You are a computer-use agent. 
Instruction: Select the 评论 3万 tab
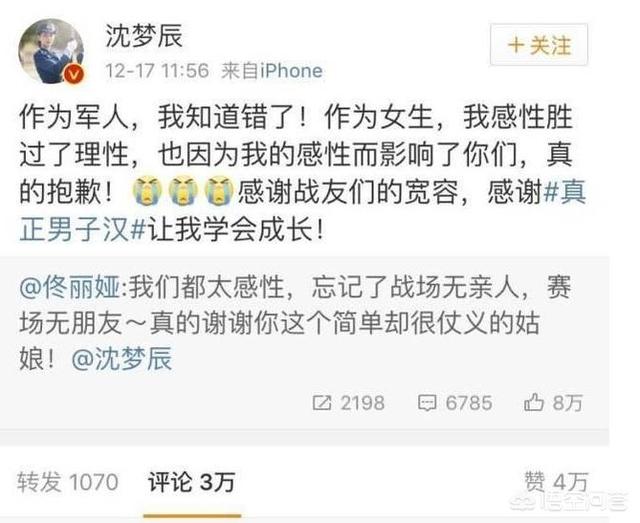191,482
